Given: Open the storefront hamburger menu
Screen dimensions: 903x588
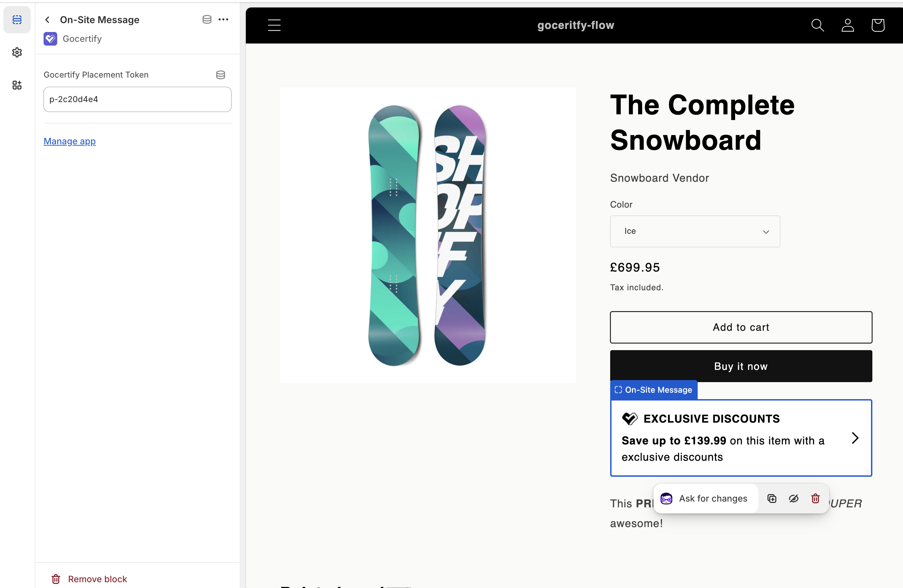Looking at the screenshot, I should tap(274, 26).
